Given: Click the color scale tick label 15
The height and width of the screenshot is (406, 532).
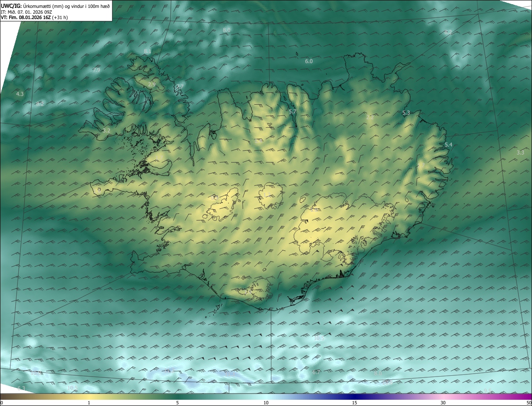Looking at the screenshot, I should coord(355,403).
